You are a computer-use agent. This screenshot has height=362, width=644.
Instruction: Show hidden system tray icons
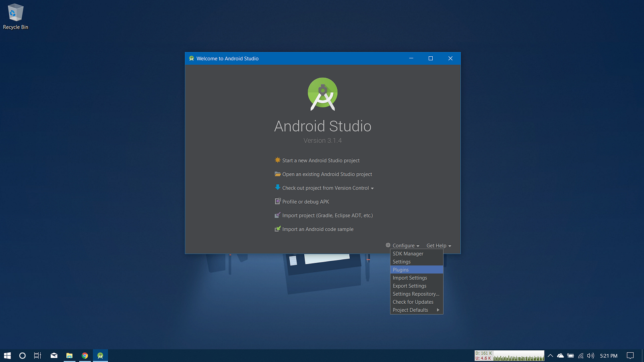click(x=550, y=356)
